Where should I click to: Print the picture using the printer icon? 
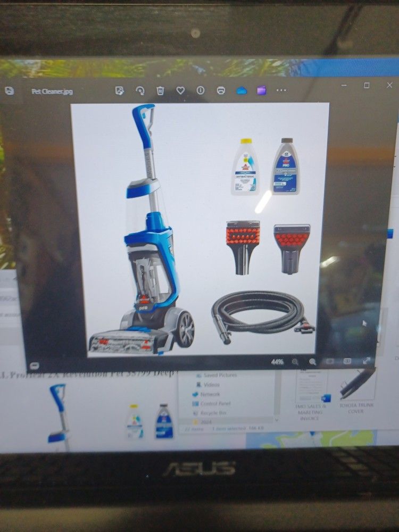(x=221, y=91)
